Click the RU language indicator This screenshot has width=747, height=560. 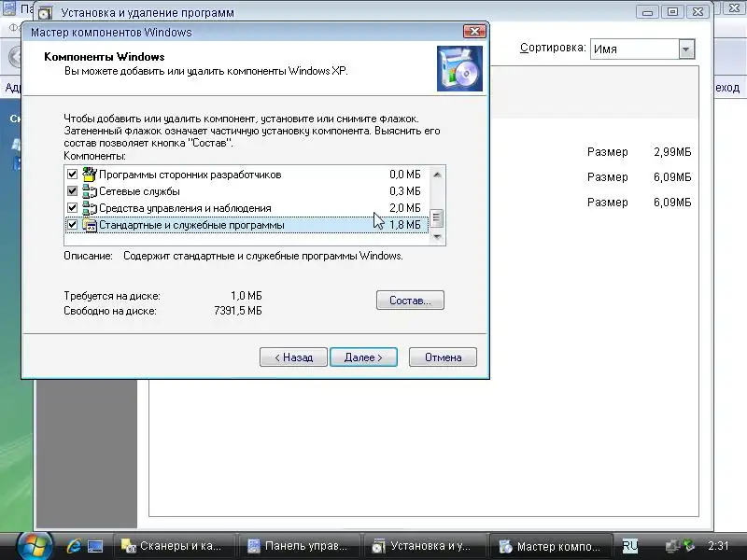click(x=630, y=546)
